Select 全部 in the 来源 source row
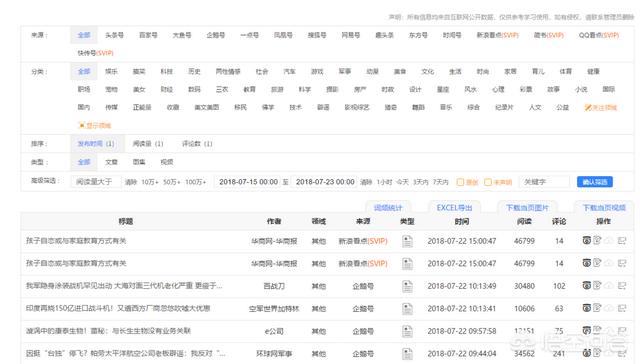 click(84, 35)
